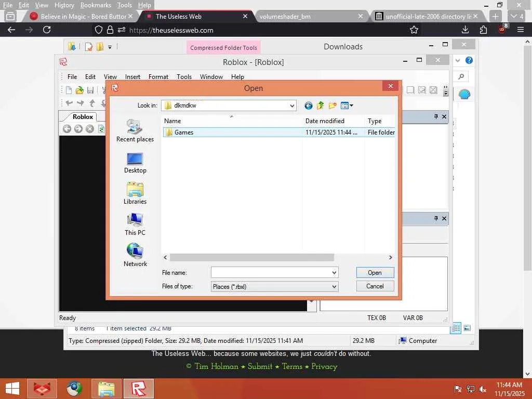
Task: Click New document icon in Roblox toolbar
Action: tap(69, 90)
